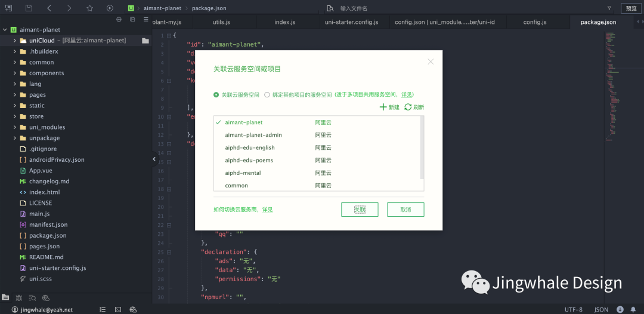Click the filter funnel icon

[609, 8]
